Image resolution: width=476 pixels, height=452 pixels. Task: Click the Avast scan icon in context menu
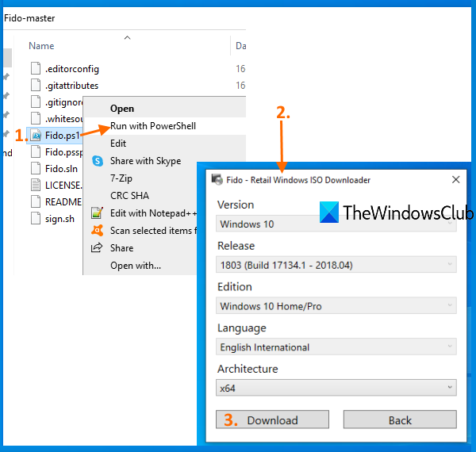(97, 231)
